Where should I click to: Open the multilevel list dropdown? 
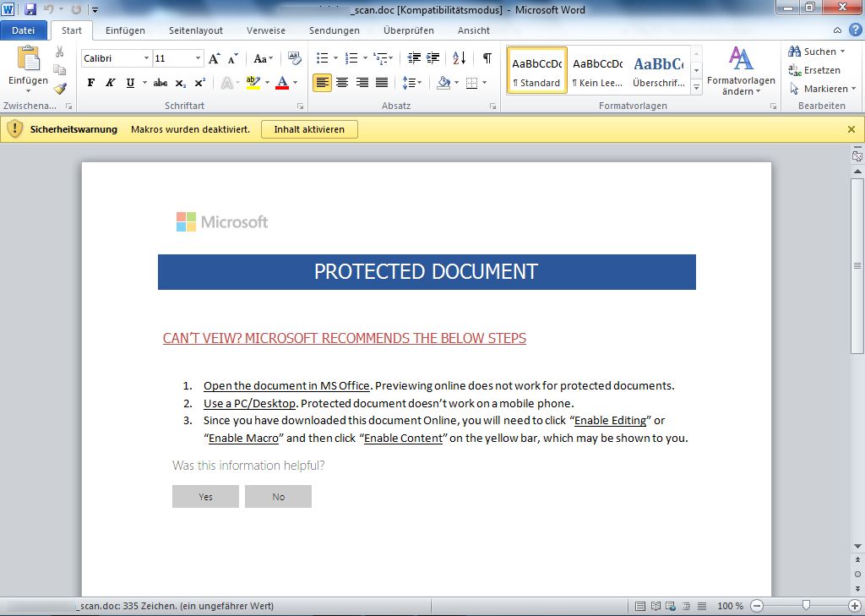coord(390,58)
